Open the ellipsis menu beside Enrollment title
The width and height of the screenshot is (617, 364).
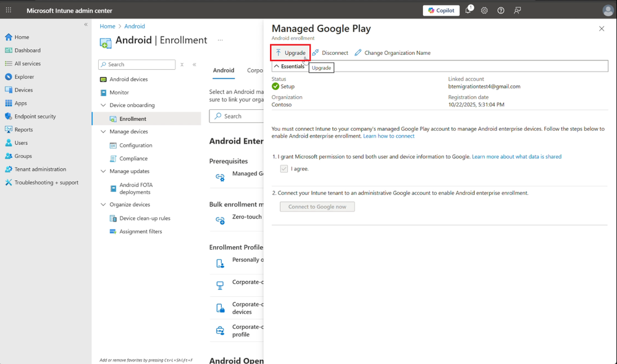click(x=220, y=40)
